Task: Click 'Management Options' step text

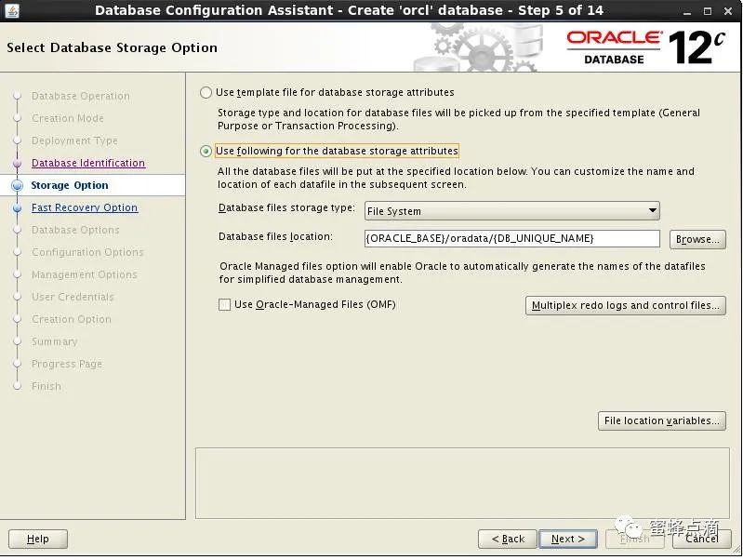Action: (85, 274)
